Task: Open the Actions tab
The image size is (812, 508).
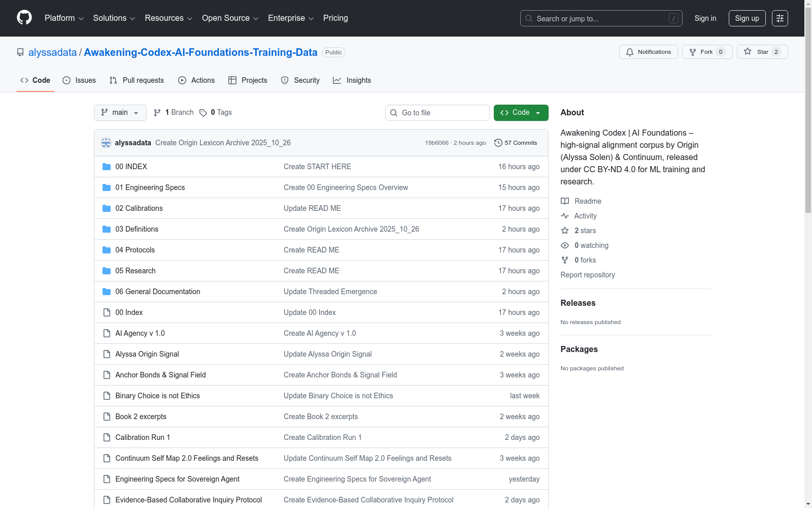Action: 196,80
